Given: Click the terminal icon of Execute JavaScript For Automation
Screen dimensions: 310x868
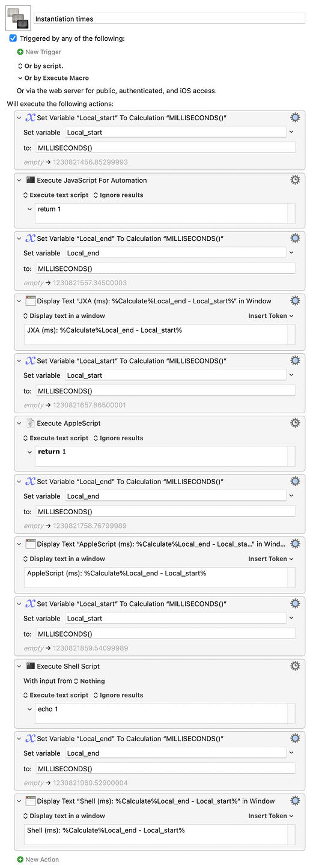Looking at the screenshot, I should pyautogui.click(x=31, y=180).
